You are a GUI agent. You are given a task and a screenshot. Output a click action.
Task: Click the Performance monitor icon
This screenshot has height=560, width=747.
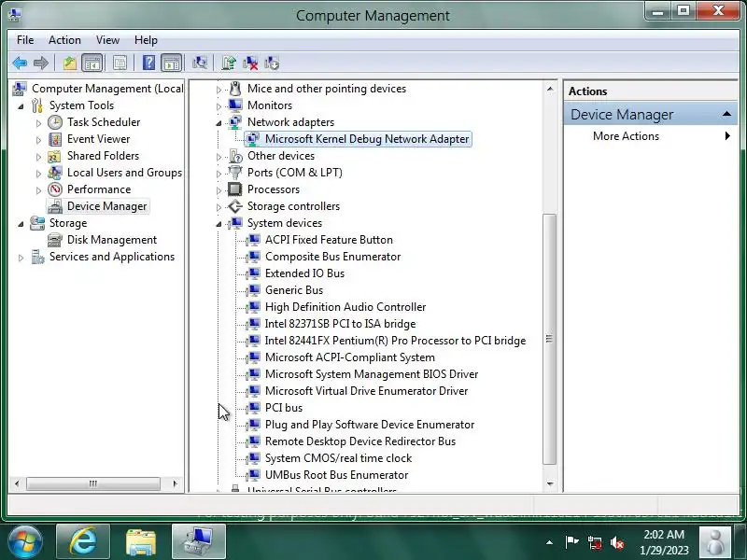pyautogui.click(x=55, y=189)
